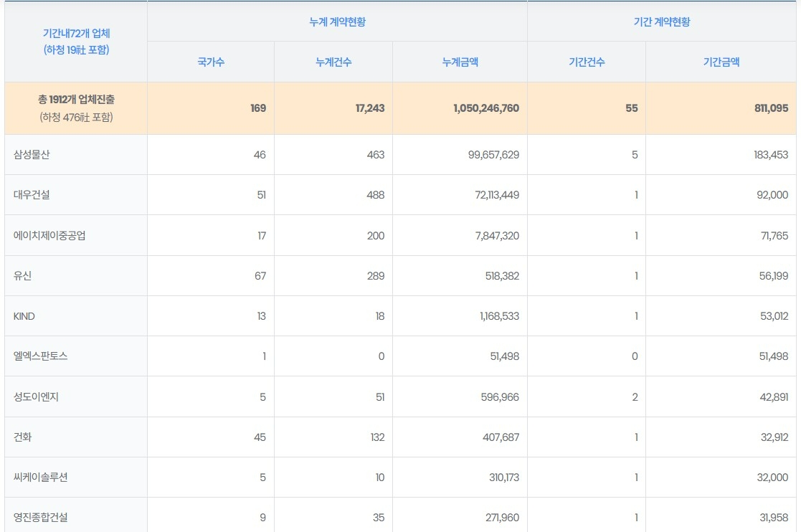Click the 누계금액 column header
The height and width of the screenshot is (532, 801).
click(460, 62)
